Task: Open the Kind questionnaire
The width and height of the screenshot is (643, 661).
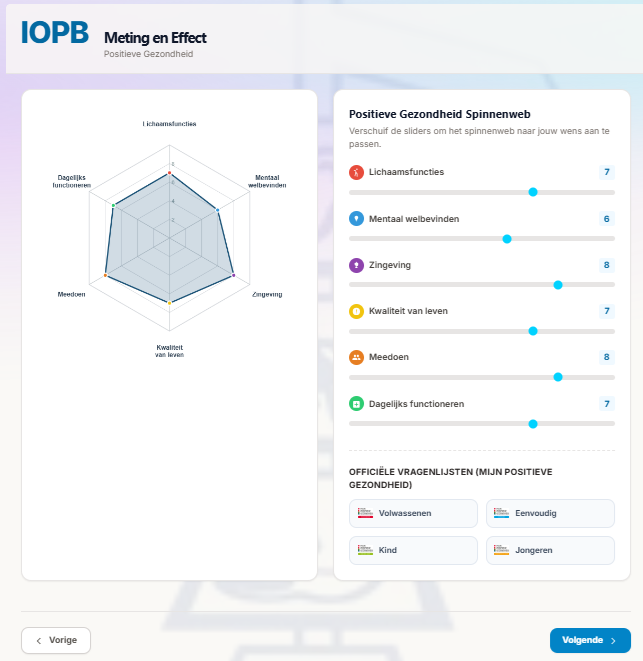Action: coord(413,550)
